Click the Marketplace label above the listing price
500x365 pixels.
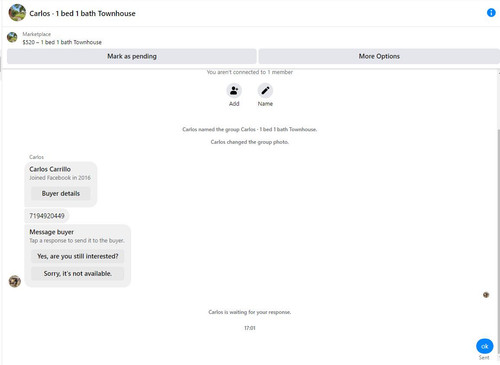click(37, 34)
